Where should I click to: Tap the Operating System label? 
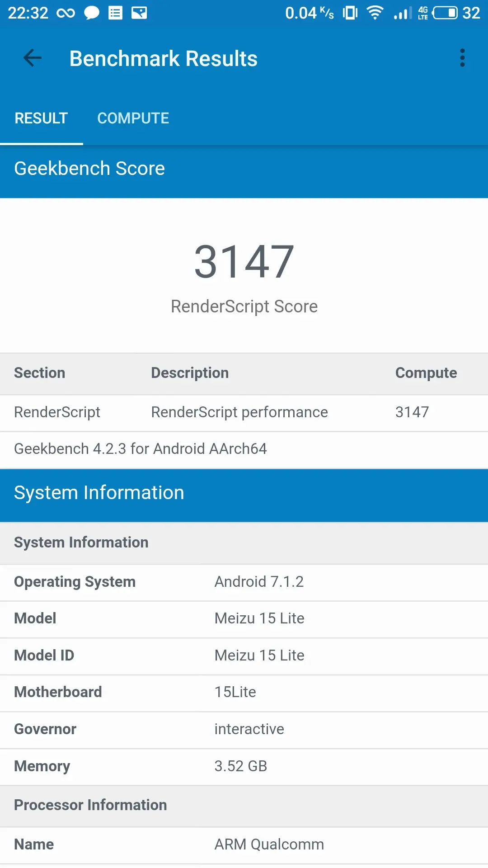(x=75, y=582)
